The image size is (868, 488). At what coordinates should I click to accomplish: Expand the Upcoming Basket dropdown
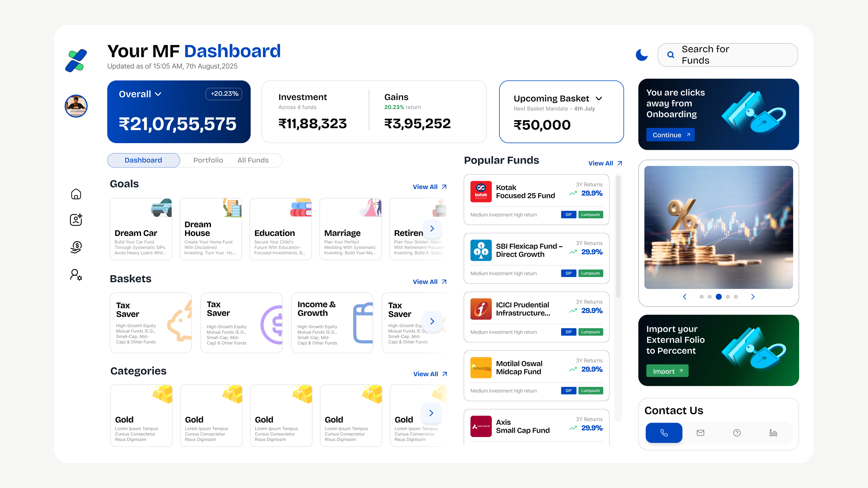(599, 99)
